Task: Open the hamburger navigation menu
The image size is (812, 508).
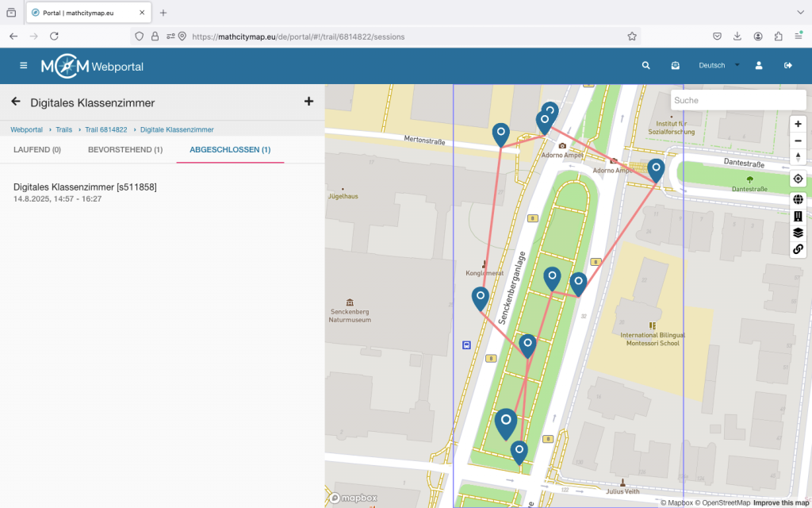Action: coord(23,66)
